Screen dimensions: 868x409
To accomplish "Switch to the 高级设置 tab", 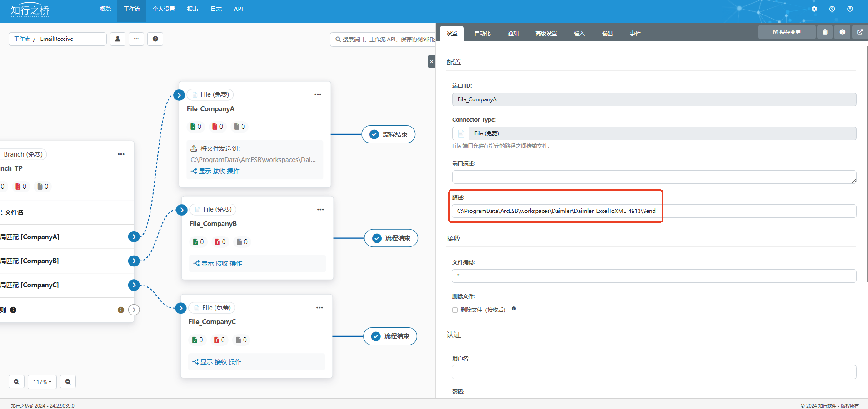I will pyautogui.click(x=546, y=34).
